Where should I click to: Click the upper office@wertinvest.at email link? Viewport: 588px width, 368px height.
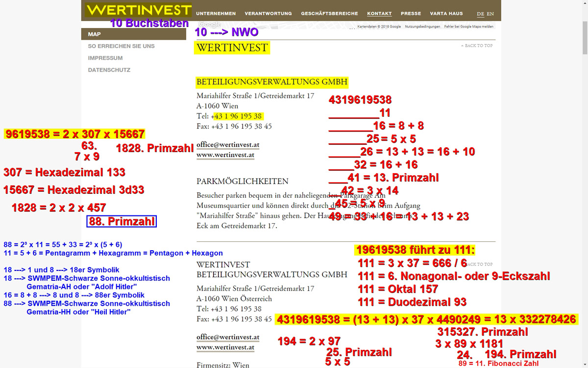tap(228, 145)
